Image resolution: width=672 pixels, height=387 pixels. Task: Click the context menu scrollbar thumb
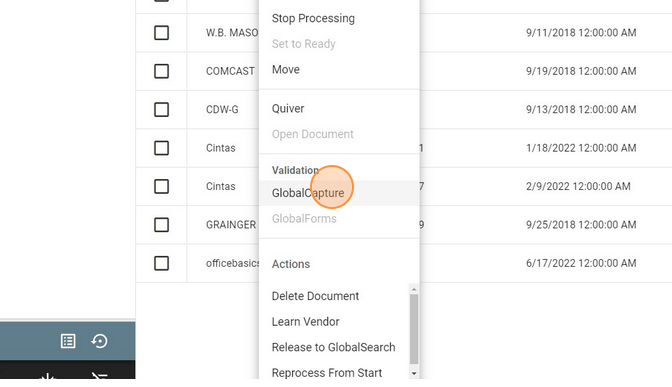coord(414,329)
